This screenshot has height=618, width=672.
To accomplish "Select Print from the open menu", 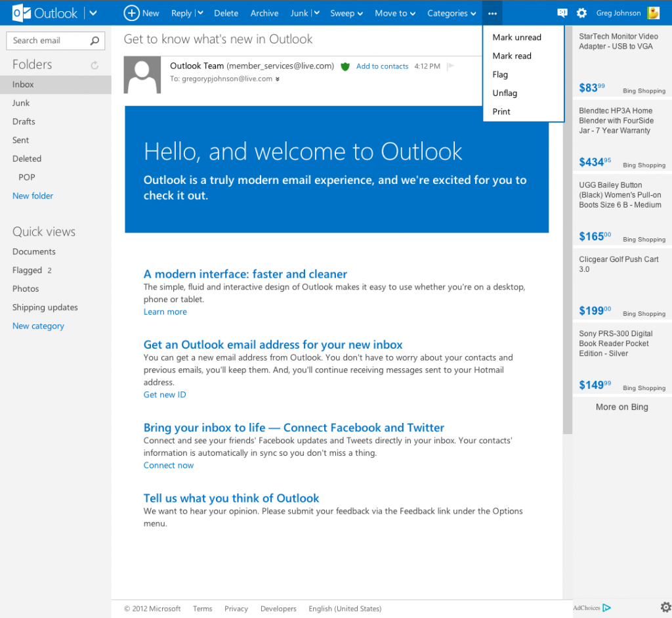I will pyautogui.click(x=501, y=111).
